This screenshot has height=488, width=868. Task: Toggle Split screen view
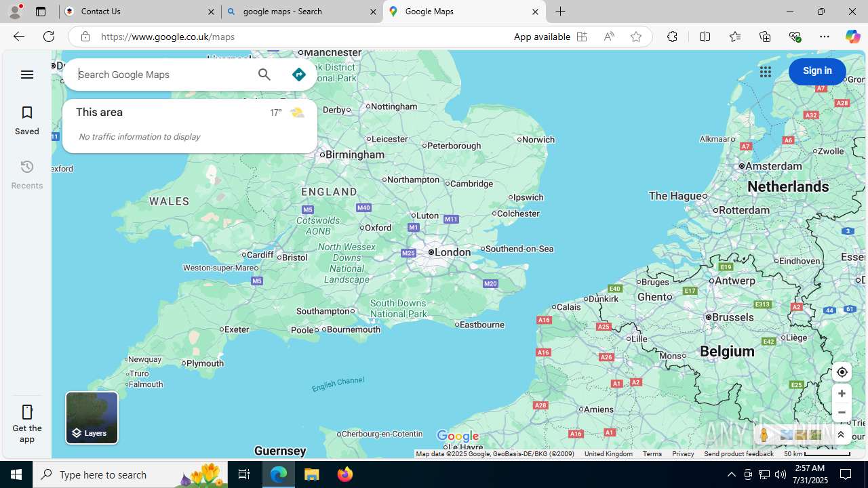[705, 37]
